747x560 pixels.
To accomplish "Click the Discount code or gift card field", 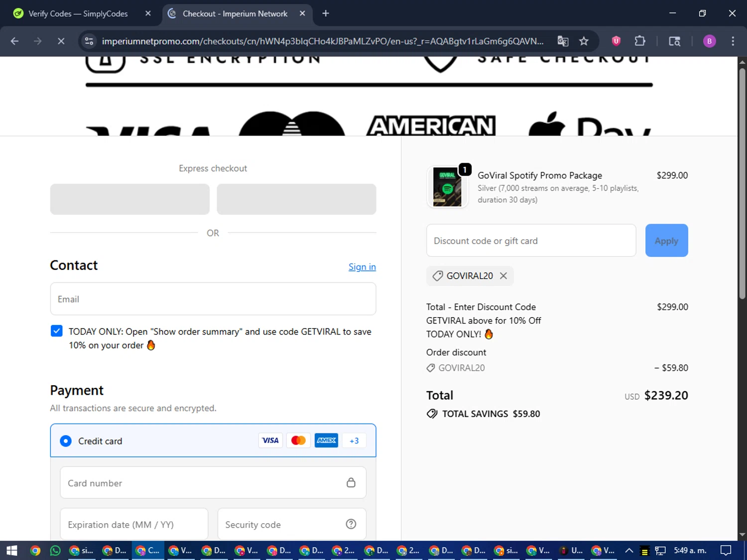I will pos(531,240).
